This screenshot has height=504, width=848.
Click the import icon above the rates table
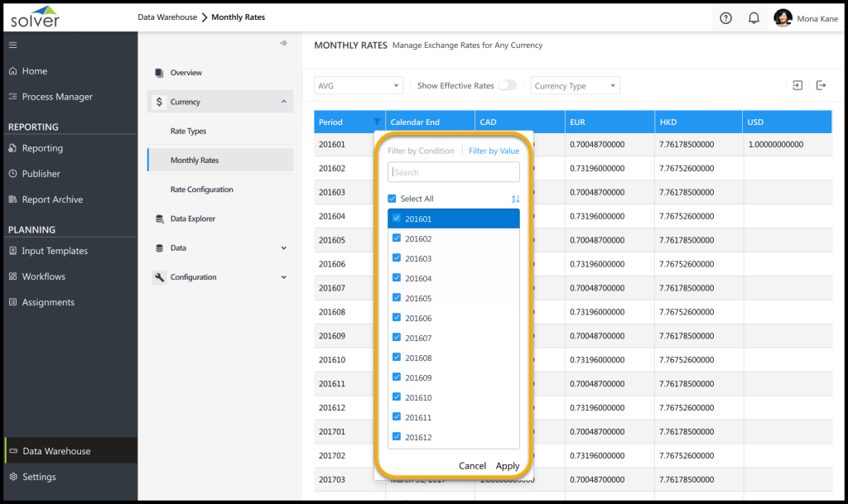(x=797, y=85)
